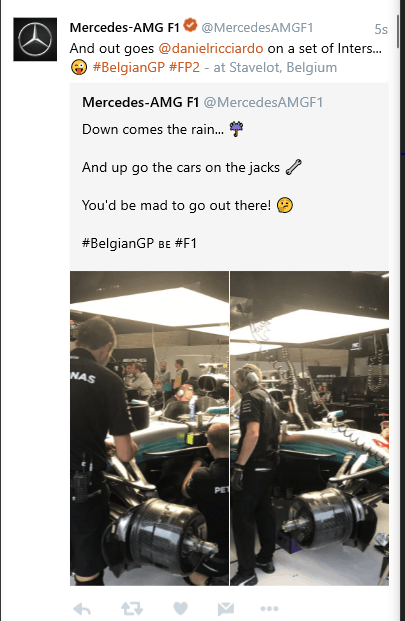Click the 5s timestamp

(x=381, y=29)
